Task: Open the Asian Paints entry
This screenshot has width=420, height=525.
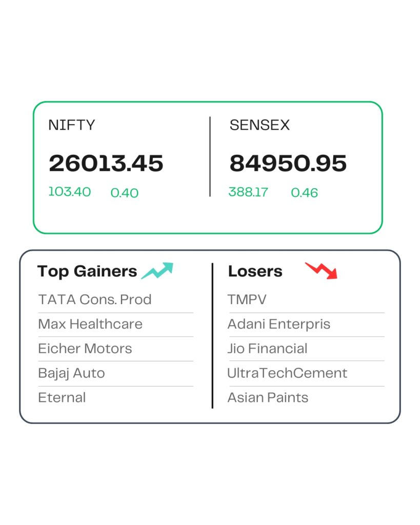Action: tap(268, 397)
